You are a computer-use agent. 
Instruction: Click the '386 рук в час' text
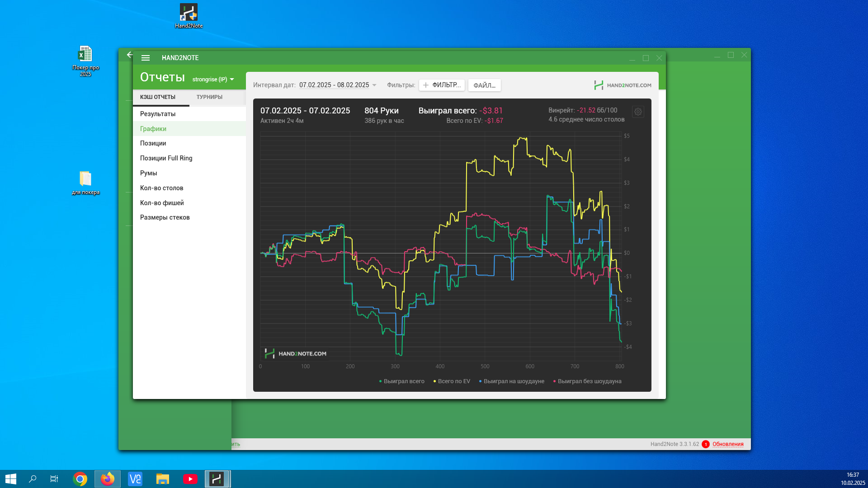pyautogui.click(x=384, y=121)
